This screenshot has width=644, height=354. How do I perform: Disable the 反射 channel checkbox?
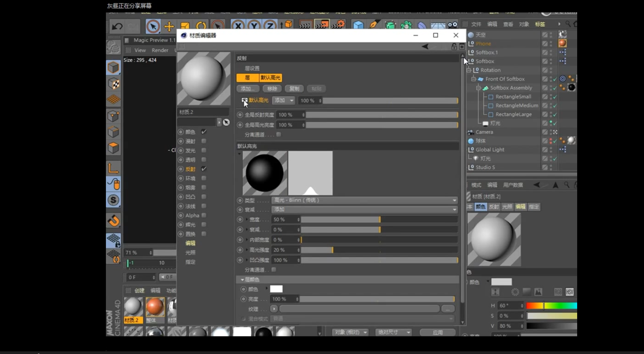tap(204, 169)
